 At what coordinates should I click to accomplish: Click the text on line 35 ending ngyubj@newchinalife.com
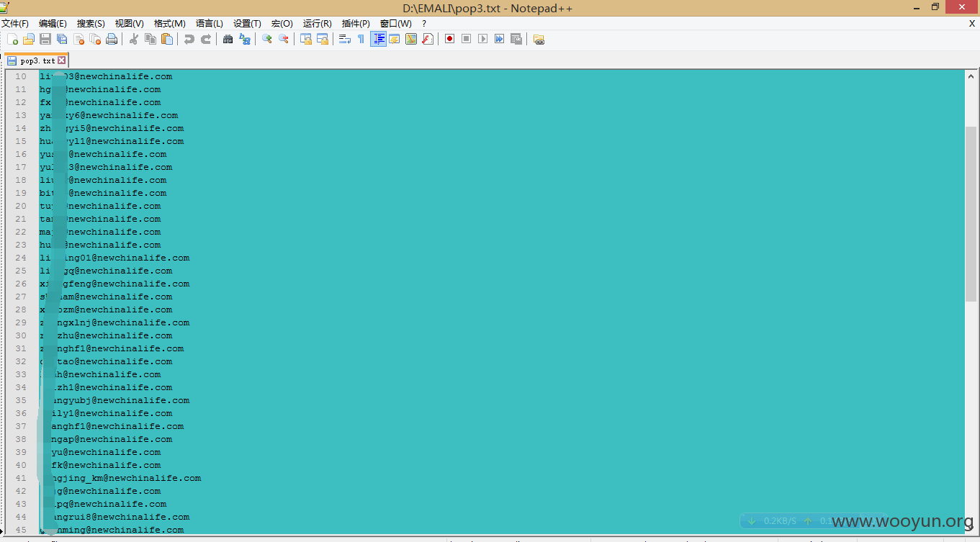point(114,400)
